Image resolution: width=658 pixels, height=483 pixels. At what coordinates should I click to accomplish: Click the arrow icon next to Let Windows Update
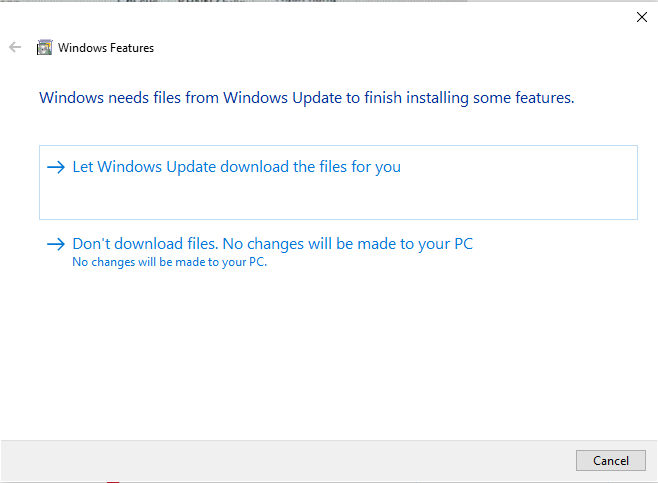[x=56, y=167]
